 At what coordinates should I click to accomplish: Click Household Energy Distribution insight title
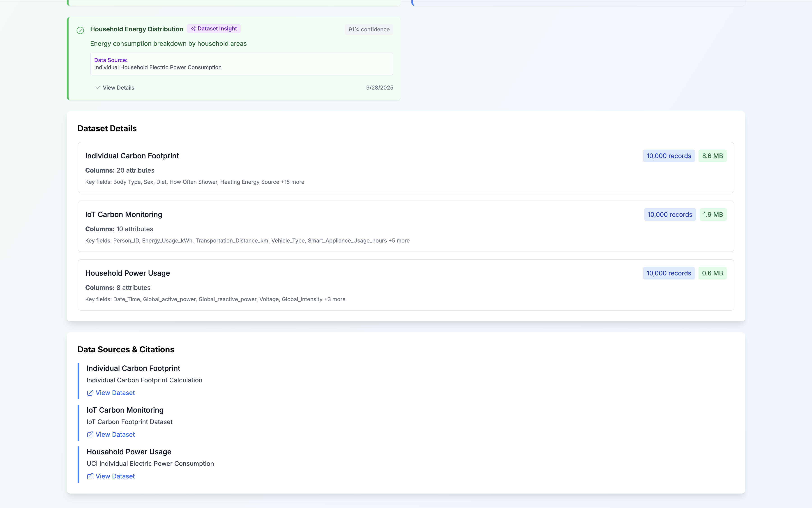tap(136, 29)
